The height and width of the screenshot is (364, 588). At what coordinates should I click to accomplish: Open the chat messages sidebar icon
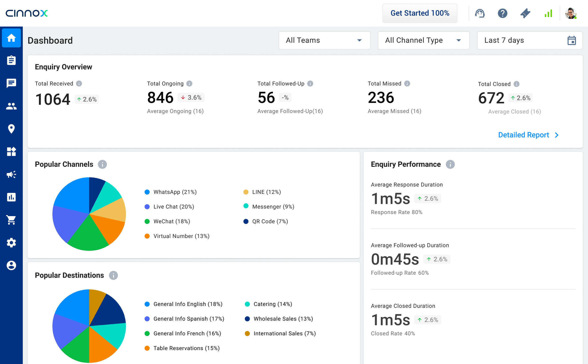[11, 83]
